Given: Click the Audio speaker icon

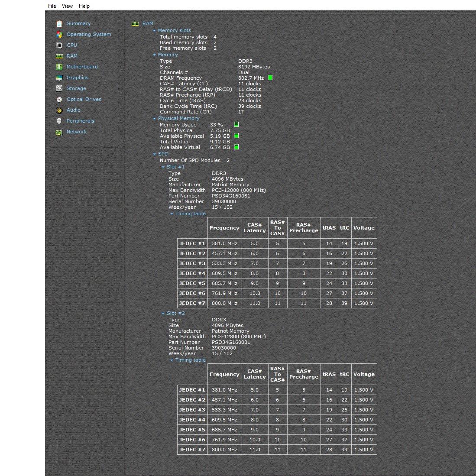Looking at the screenshot, I should coord(59,110).
